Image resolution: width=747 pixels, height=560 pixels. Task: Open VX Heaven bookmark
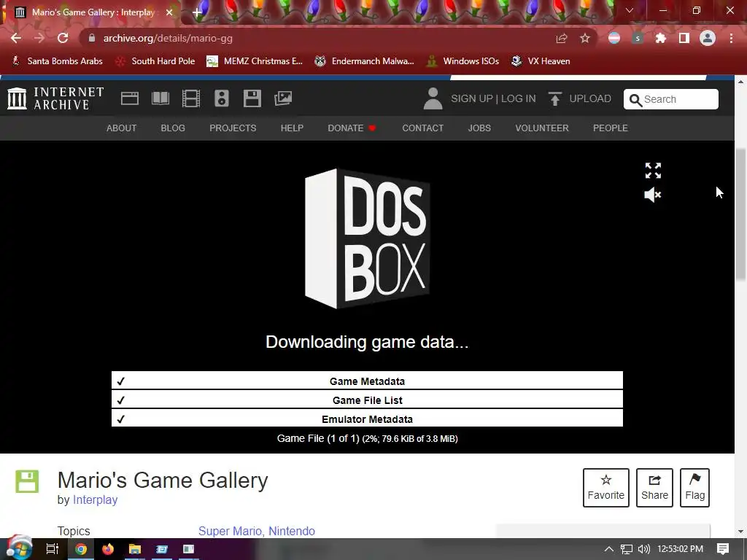[x=541, y=61]
